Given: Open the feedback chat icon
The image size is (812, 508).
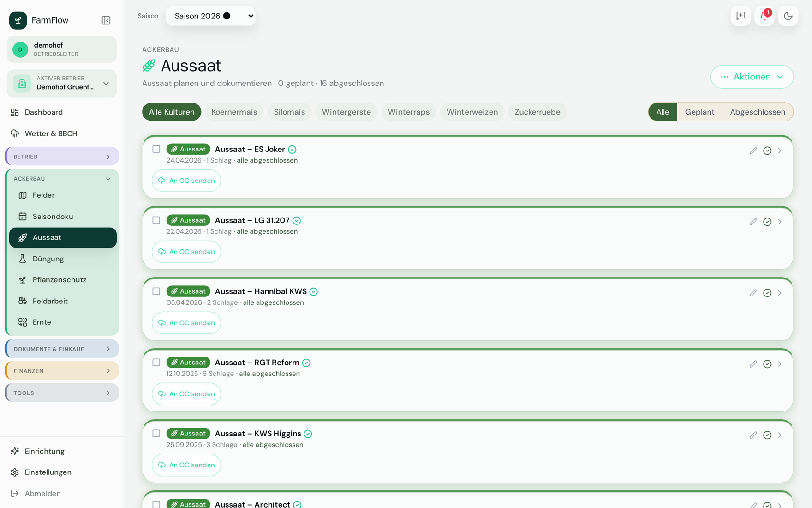Looking at the screenshot, I should point(741,16).
